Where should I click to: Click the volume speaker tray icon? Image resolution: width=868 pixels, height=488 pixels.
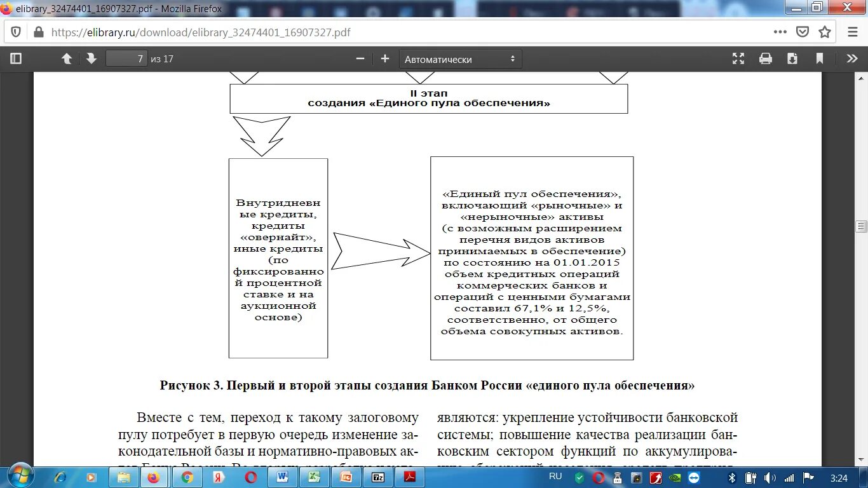pos(770,478)
